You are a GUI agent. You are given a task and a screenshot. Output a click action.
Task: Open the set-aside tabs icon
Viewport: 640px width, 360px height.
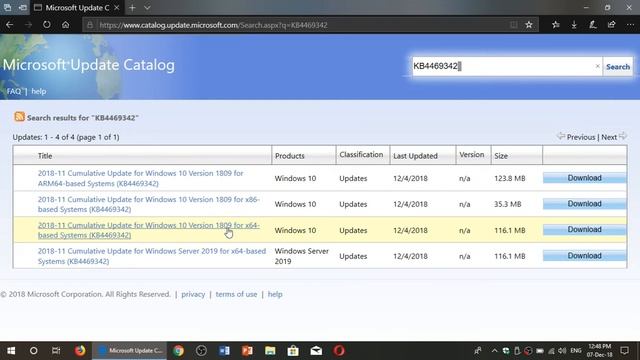7,7
